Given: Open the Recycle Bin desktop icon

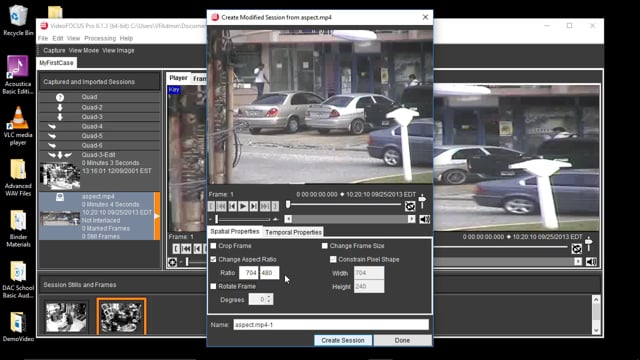Looking at the screenshot, I should click(18, 20).
